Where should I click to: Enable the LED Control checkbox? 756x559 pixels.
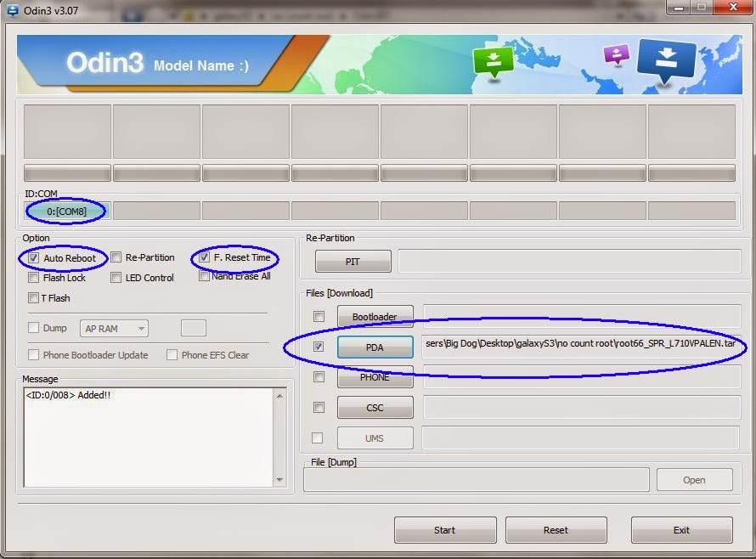pyautogui.click(x=116, y=278)
